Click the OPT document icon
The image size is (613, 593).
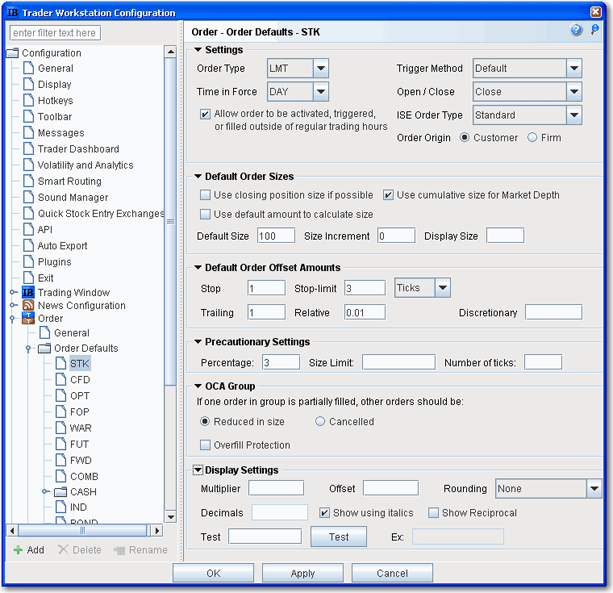(x=61, y=396)
